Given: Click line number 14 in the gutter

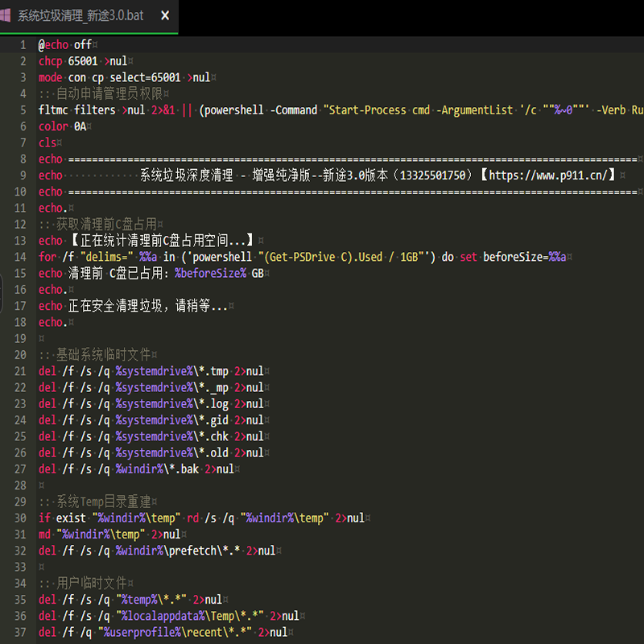Looking at the screenshot, I should [20, 257].
